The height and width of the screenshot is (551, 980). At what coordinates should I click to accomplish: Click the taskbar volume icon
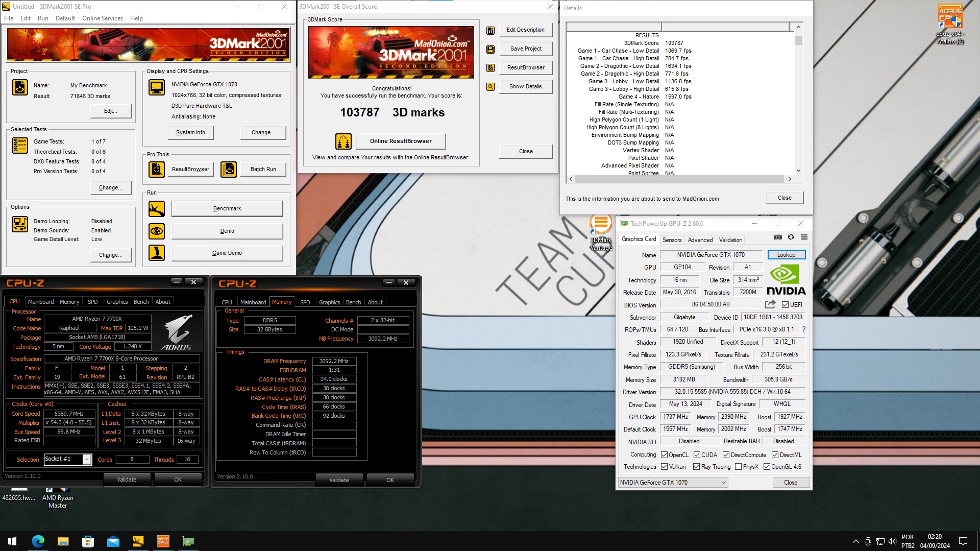point(892,541)
